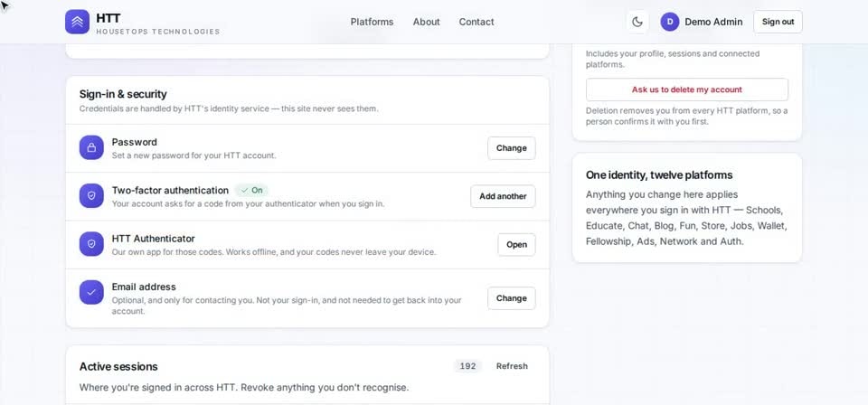Open the About nav item
This screenshot has height=405, width=868.
tap(426, 22)
